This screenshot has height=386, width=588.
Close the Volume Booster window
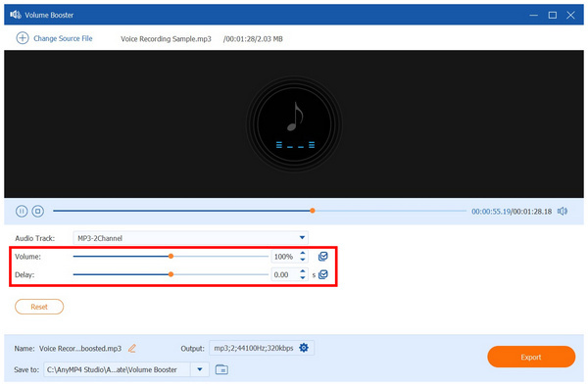(x=570, y=15)
